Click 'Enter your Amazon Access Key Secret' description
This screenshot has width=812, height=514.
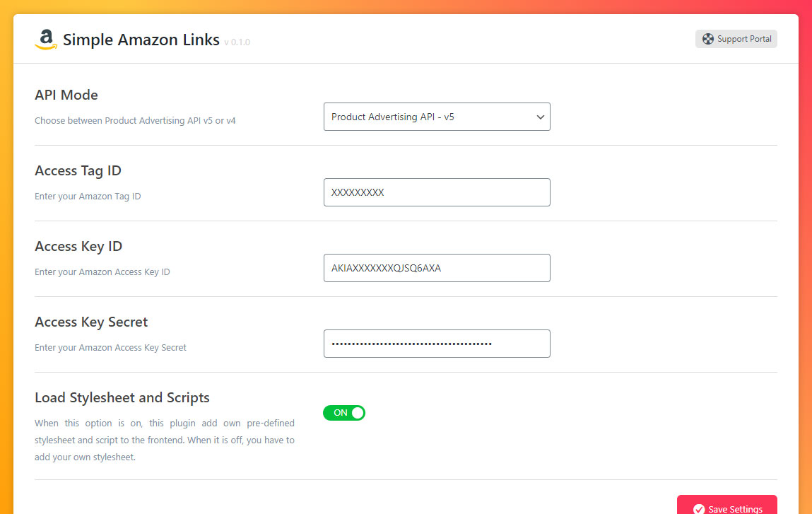point(110,348)
